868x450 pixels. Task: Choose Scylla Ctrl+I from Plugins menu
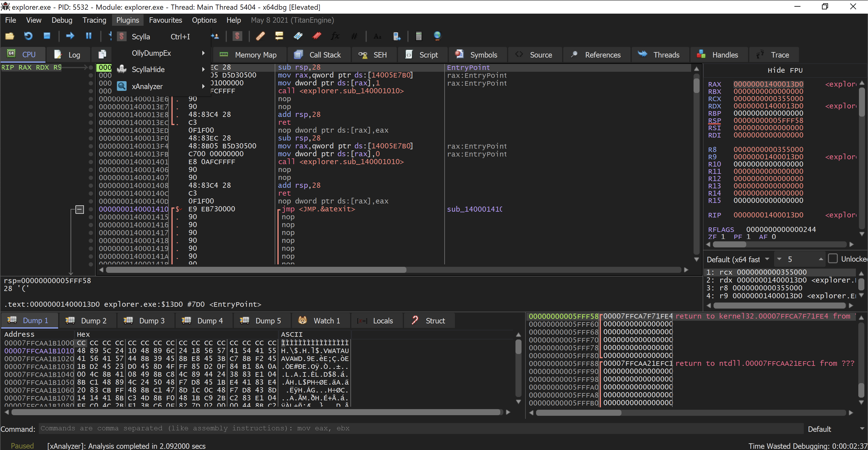[161, 36]
